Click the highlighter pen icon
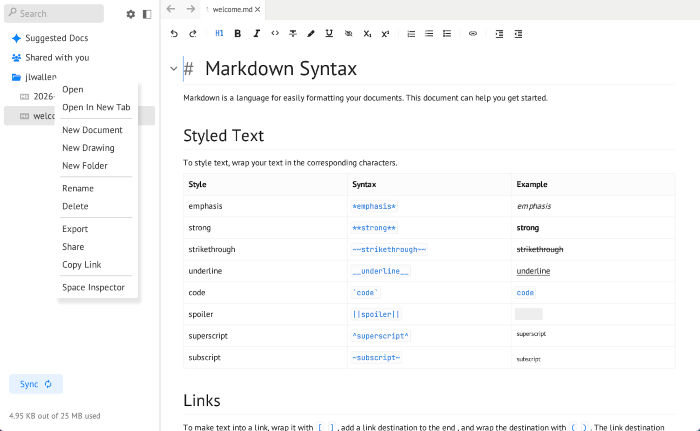 pos(311,33)
